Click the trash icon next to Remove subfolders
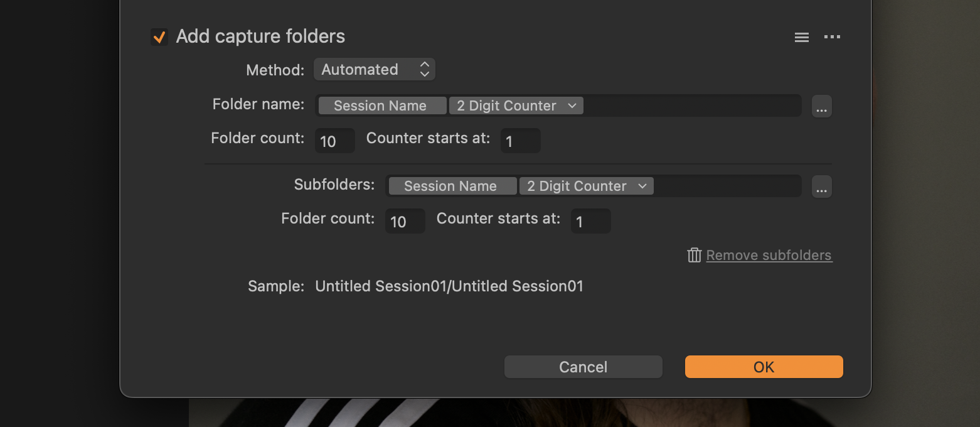This screenshot has height=427, width=980. (694, 255)
